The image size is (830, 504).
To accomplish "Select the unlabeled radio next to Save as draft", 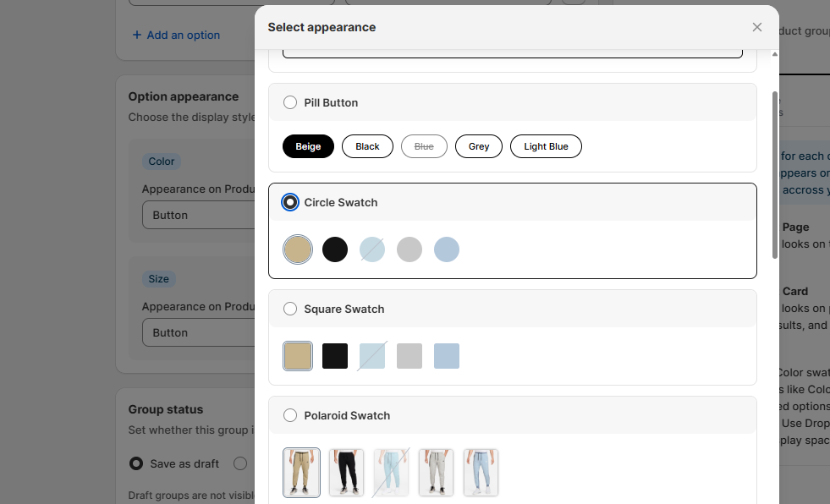I will (240, 463).
